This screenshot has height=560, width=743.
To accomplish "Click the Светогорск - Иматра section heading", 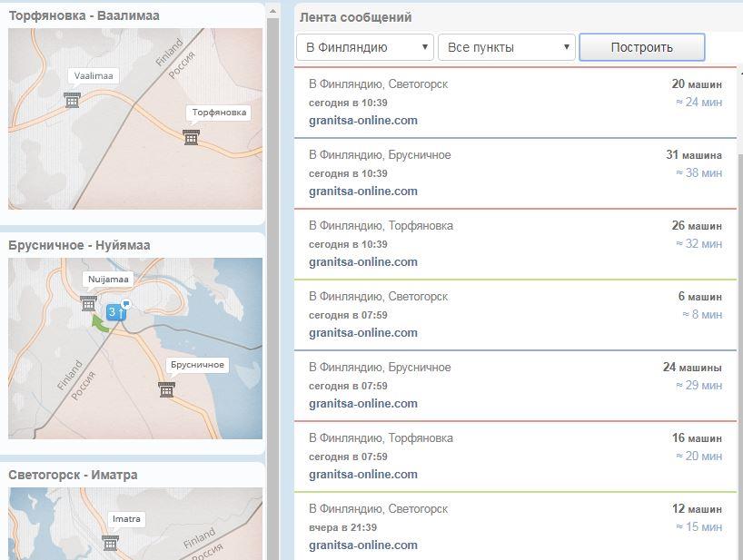I will tap(73, 475).
